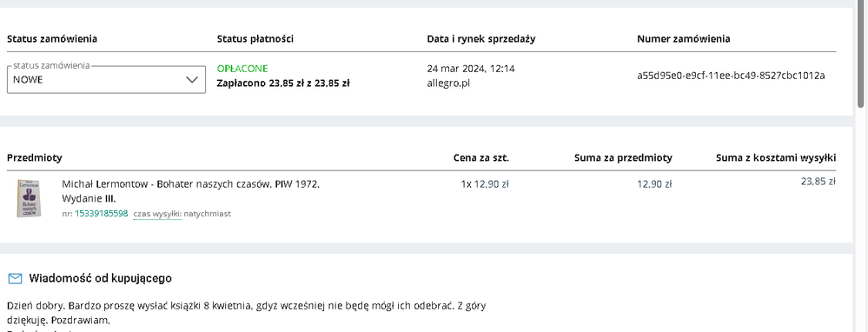
Task: Click the date 24 mar 2024, 12:14
Action: pyautogui.click(x=471, y=69)
